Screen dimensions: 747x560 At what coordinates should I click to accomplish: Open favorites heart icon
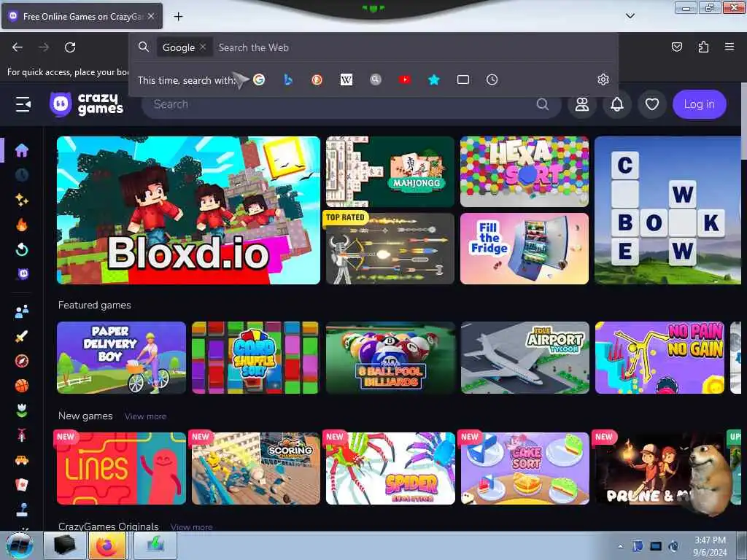pyautogui.click(x=651, y=104)
